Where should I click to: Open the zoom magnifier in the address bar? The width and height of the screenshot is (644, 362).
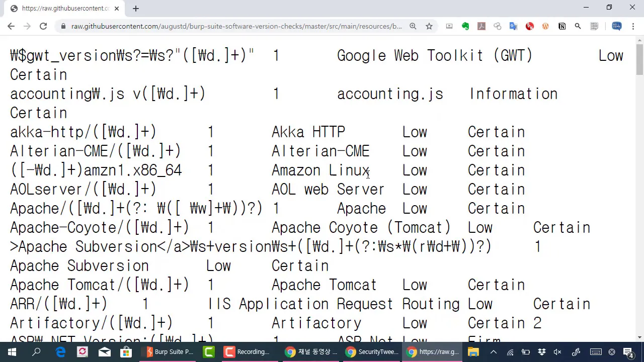(413, 26)
